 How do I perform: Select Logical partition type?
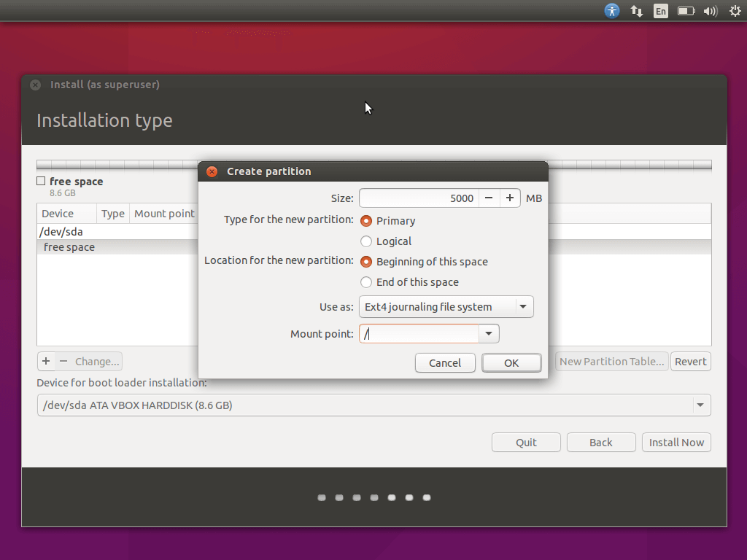point(366,241)
